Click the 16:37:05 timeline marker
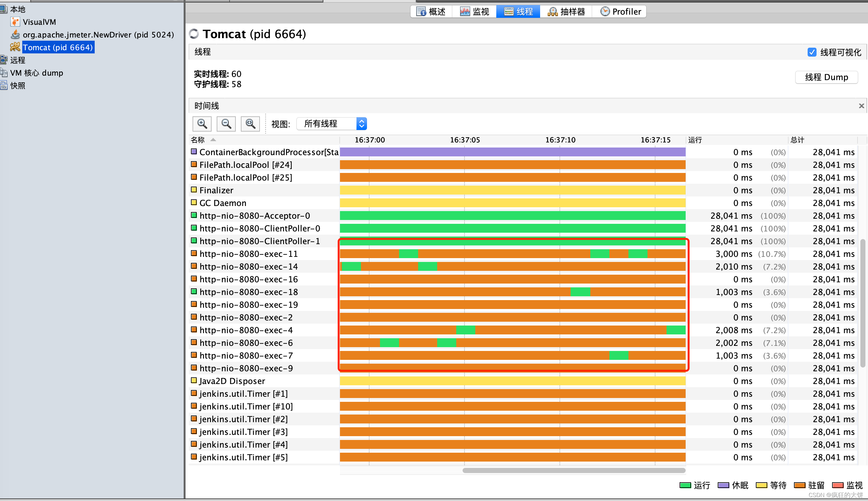The height and width of the screenshot is (501, 868). 465,140
